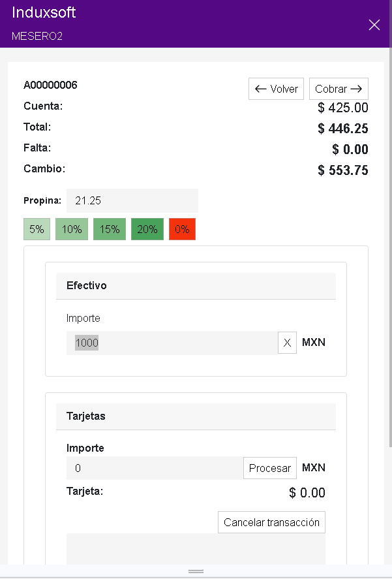The height and width of the screenshot is (579, 392).
Task: Close the Induxsoft payment window
Action: point(374,25)
